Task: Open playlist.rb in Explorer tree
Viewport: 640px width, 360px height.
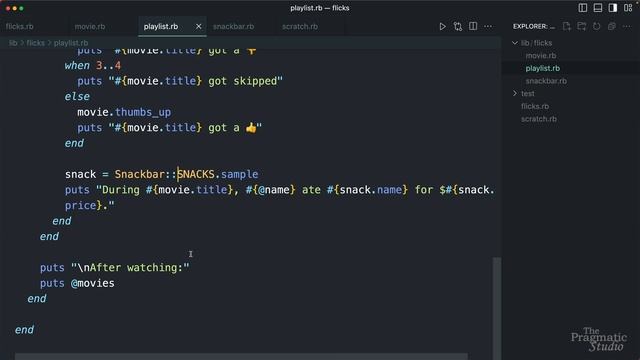Action: pyautogui.click(x=543, y=68)
